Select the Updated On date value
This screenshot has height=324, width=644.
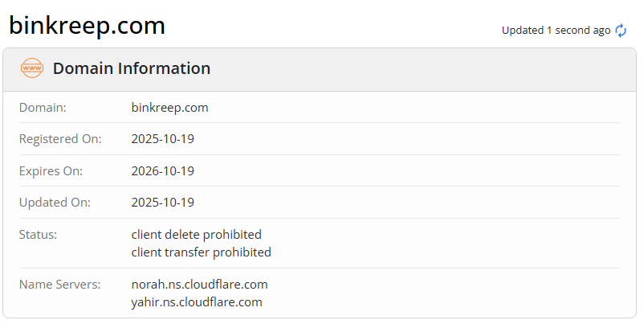tap(163, 203)
